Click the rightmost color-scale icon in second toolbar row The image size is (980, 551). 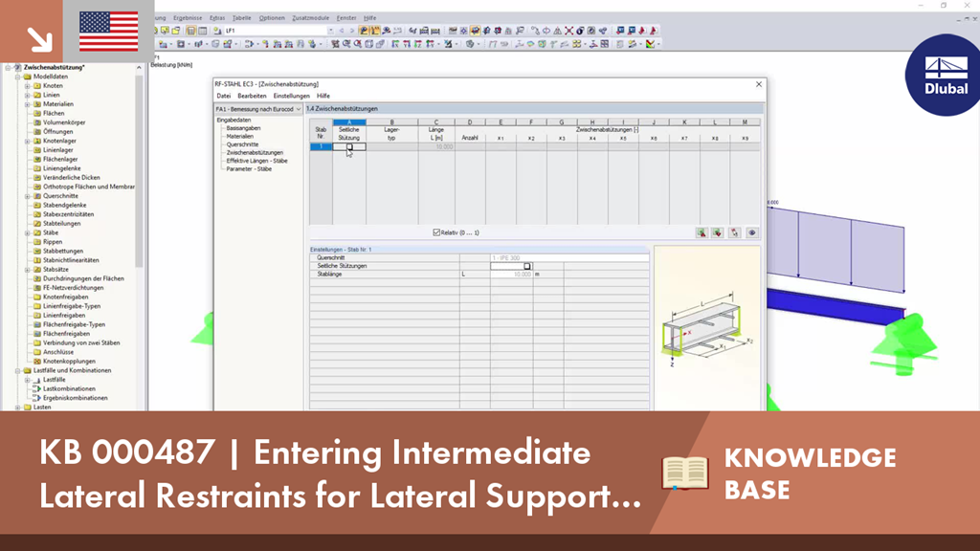[651, 44]
